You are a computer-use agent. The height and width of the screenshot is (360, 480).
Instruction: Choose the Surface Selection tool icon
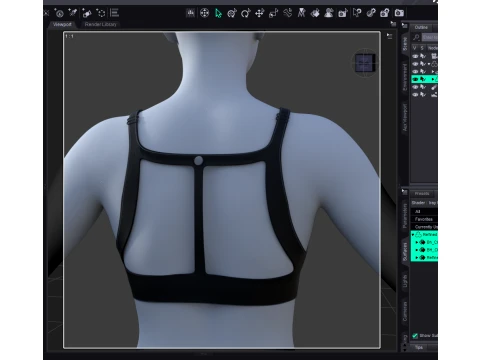point(315,13)
